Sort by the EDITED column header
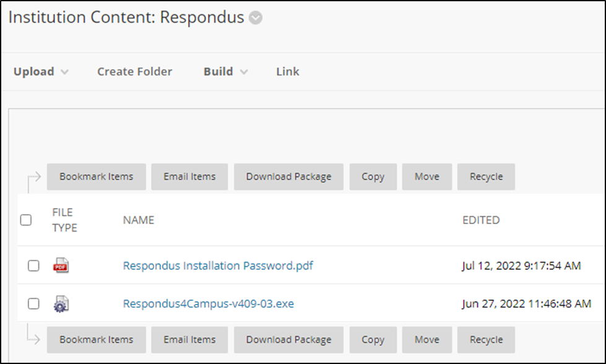The height and width of the screenshot is (364, 606). (x=481, y=220)
